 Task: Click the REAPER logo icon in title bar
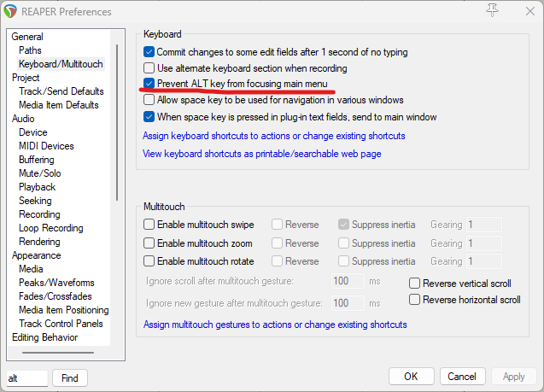click(x=10, y=11)
